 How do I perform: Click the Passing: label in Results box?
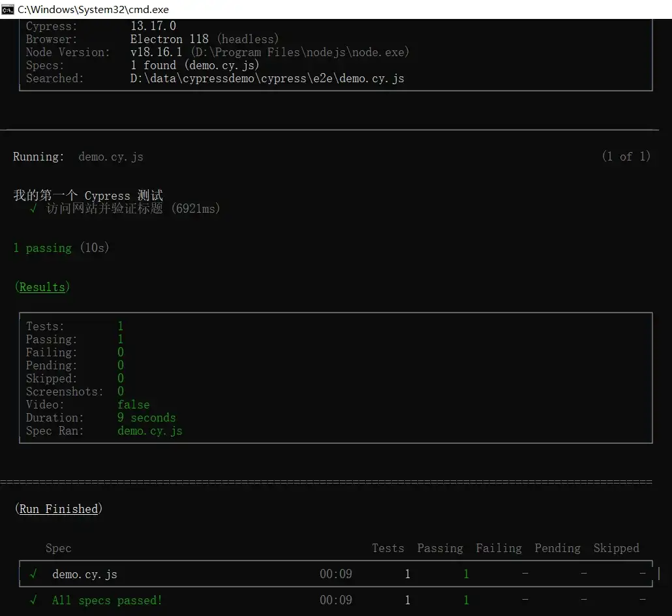(52, 339)
